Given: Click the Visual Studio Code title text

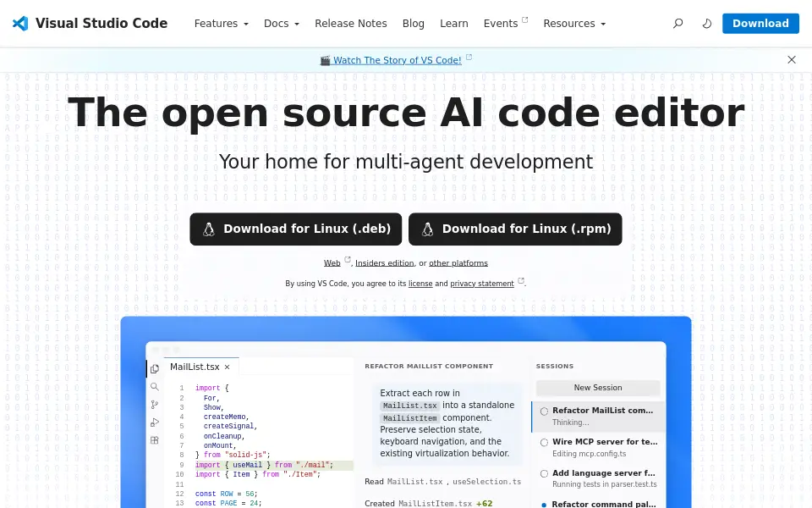Looking at the screenshot, I should coord(101,24).
